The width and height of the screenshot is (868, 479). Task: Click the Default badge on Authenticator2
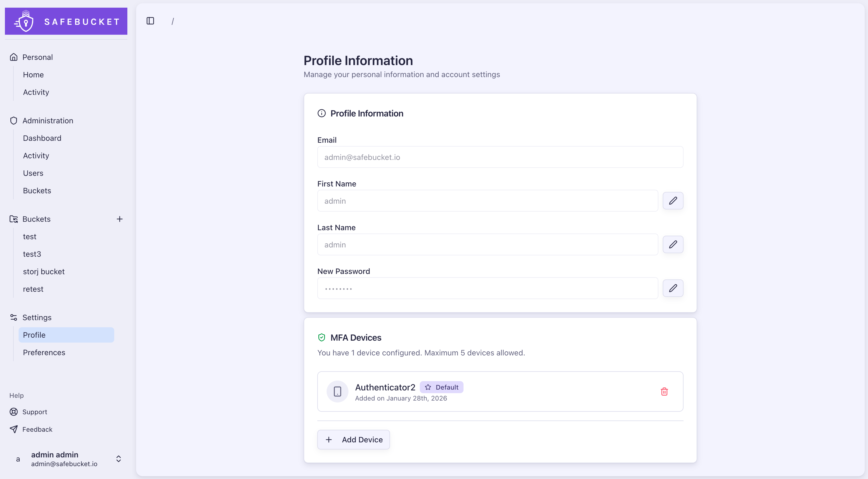point(442,387)
